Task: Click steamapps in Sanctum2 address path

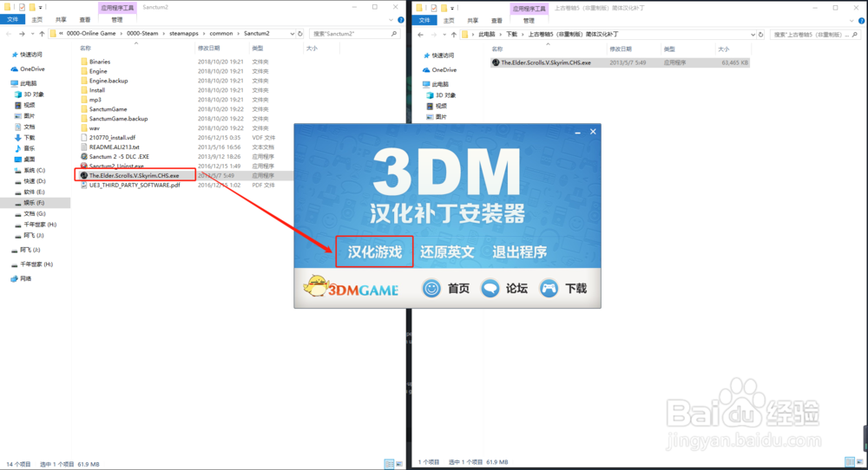Action: coord(184,34)
